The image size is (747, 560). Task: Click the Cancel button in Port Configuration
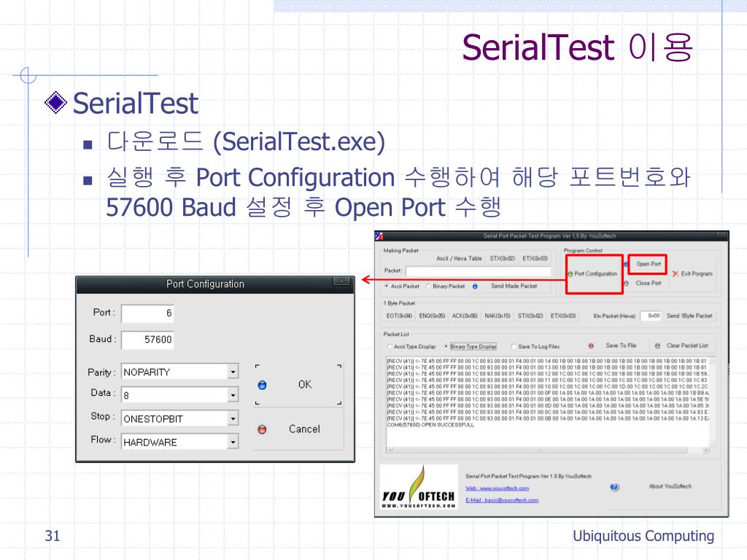point(298,429)
